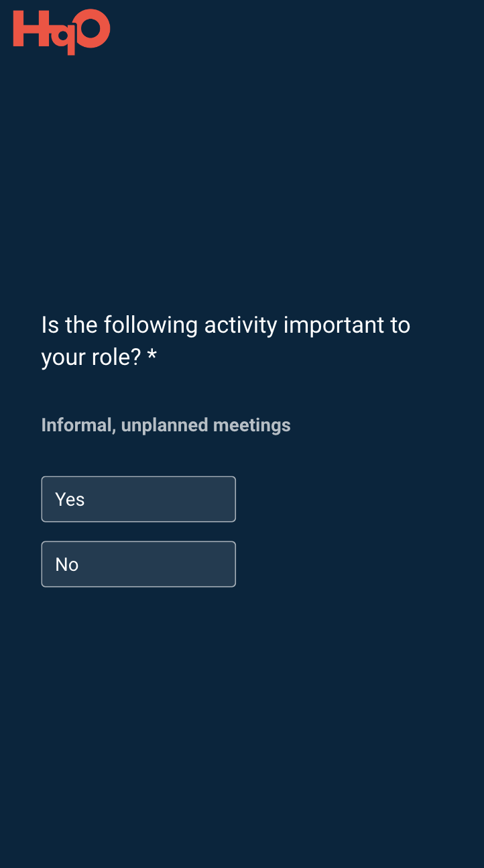
Task: Click the HqO logo
Action: pos(62,32)
